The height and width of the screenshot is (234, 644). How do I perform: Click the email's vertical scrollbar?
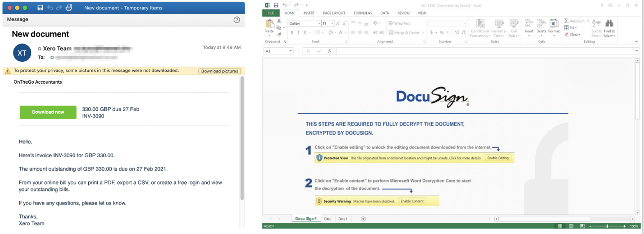242,138
